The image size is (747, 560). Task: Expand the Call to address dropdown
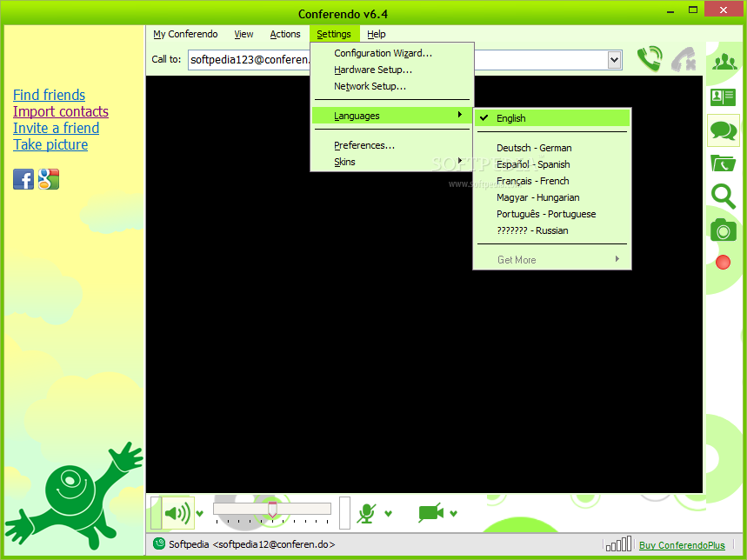pyautogui.click(x=614, y=60)
